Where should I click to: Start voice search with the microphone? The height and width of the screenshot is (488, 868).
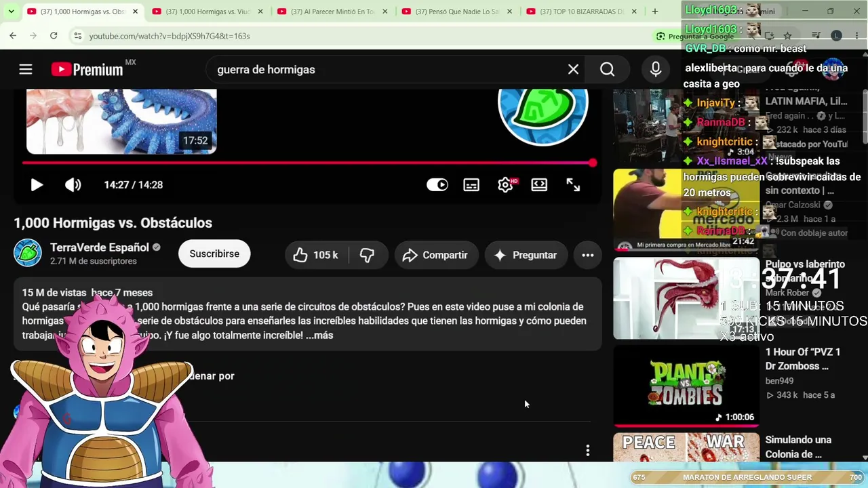[x=655, y=69]
